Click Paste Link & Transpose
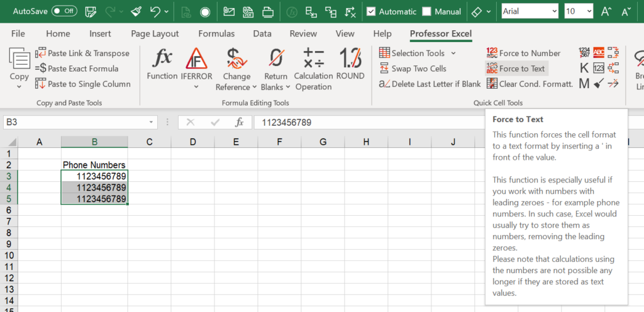 coord(82,53)
